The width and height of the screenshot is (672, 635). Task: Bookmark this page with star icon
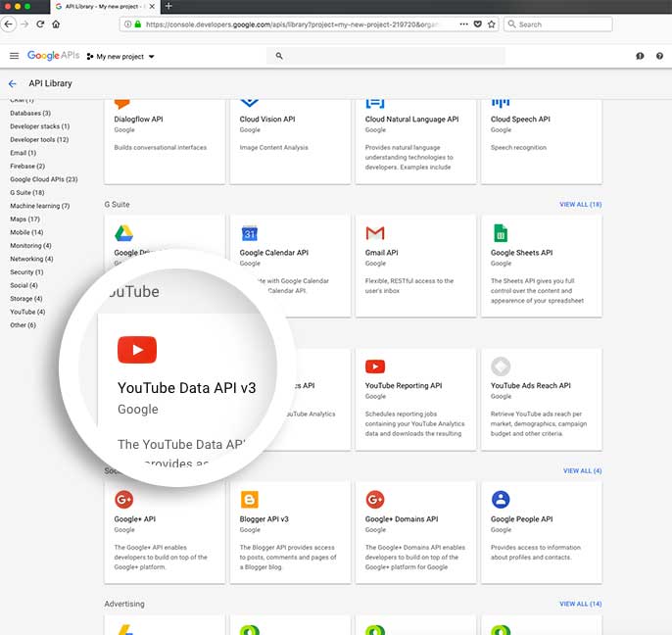[492, 24]
